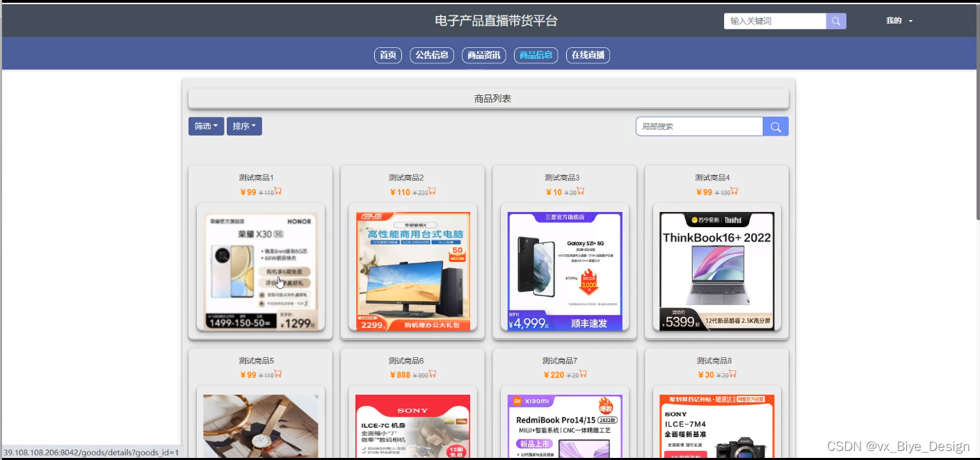The image size is (980, 460).
Task: Click the page vertical scrollbar
Action: coord(977,111)
